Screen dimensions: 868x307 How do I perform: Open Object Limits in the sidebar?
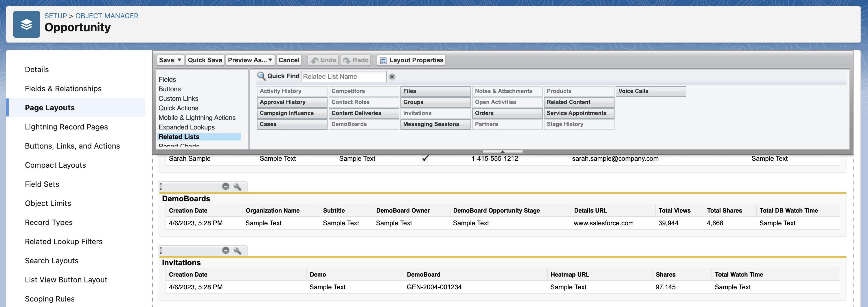pyautogui.click(x=48, y=203)
